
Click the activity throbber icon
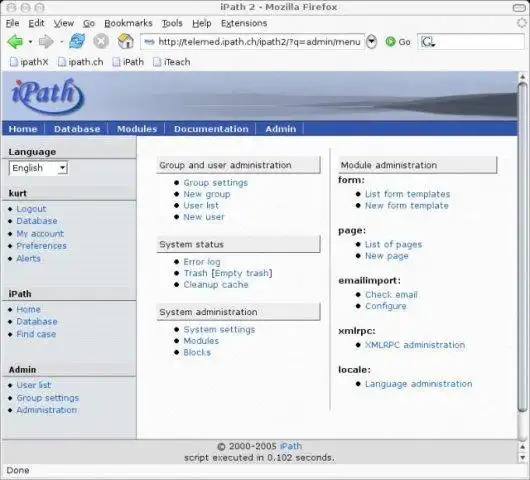point(522,23)
